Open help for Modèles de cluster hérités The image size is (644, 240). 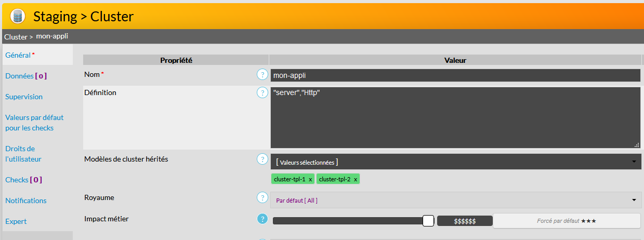click(262, 159)
